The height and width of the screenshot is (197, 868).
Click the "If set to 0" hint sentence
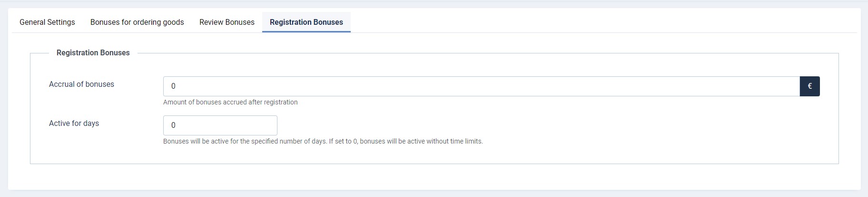[405, 141]
